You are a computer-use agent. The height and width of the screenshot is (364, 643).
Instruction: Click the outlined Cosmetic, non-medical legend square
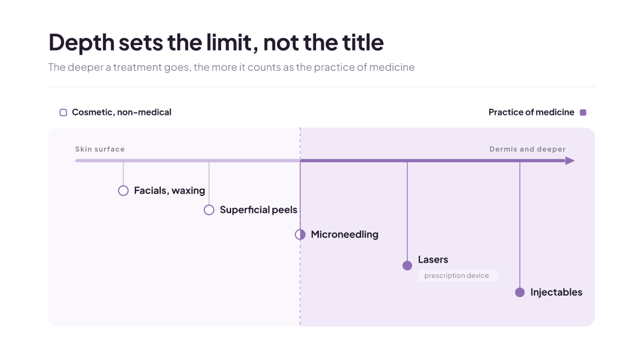pyautogui.click(x=63, y=113)
